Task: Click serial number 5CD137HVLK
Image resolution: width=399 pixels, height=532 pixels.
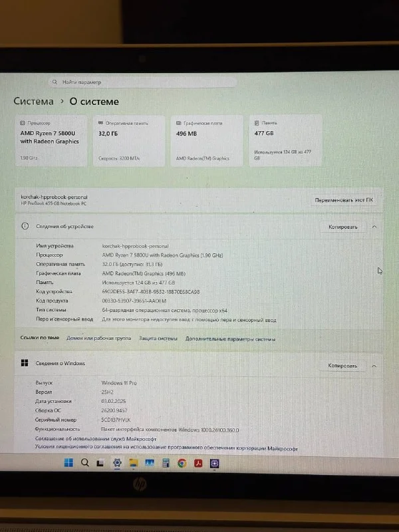Action: point(116,420)
